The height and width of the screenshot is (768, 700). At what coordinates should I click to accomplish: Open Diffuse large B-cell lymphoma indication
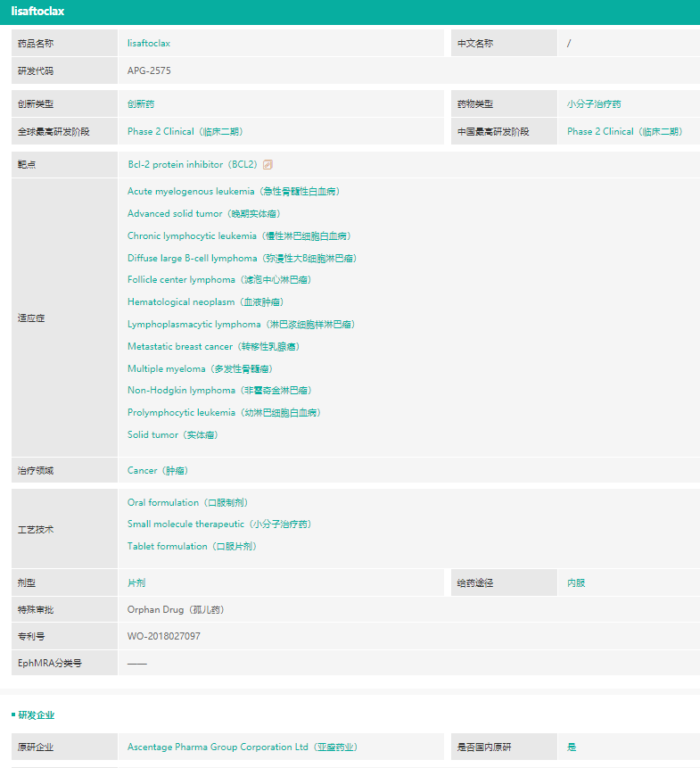[242, 258]
